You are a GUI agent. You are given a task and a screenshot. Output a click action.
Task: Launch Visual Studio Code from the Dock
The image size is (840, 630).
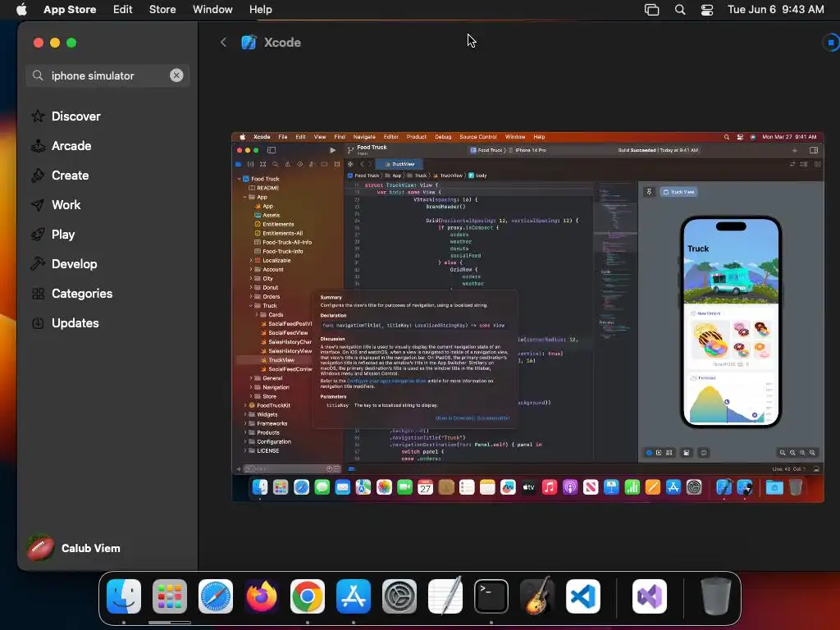point(583,596)
